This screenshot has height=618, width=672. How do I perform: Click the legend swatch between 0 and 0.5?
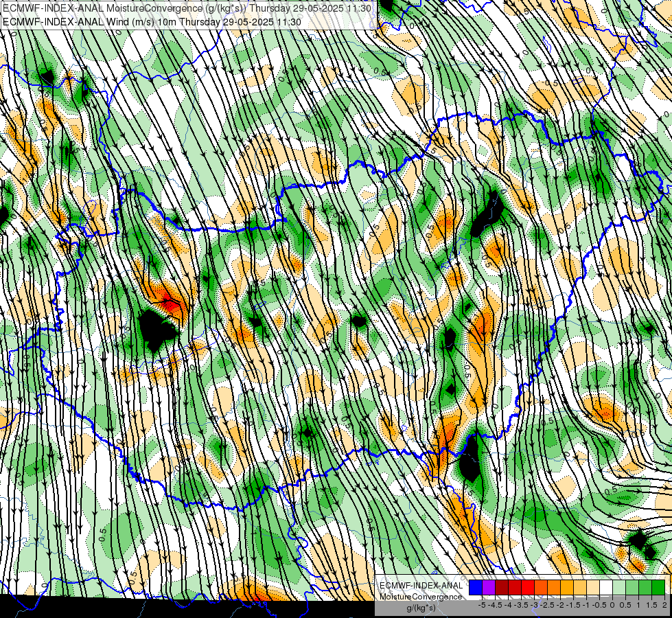click(619, 588)
